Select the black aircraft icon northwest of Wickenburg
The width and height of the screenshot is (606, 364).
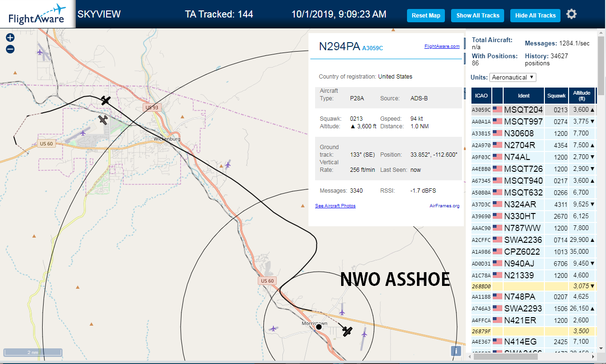click(x=106, y=100)
